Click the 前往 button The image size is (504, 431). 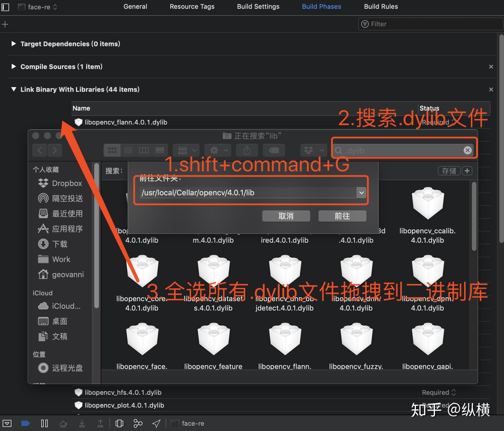(x=342, y=216)
